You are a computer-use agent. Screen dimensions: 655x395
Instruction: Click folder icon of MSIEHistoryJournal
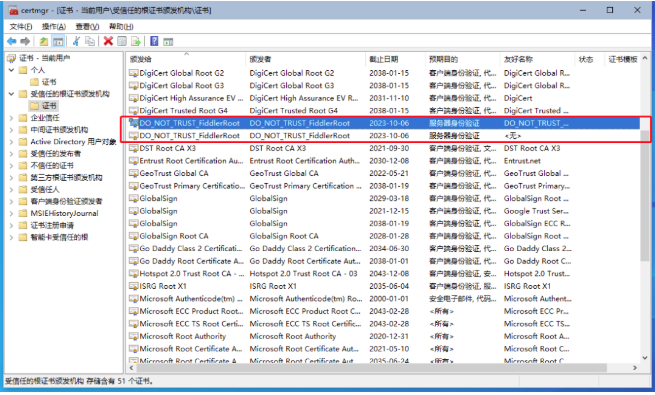coord(23,213)
